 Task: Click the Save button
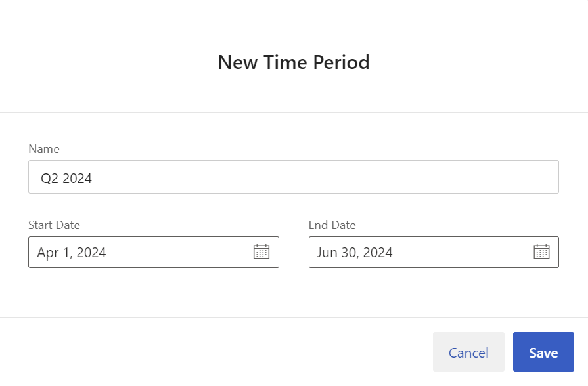tap(543, 352)
